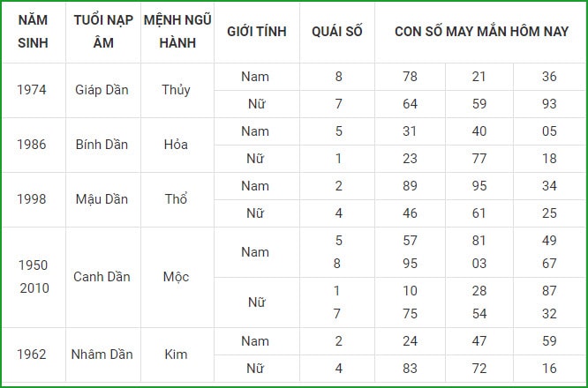Screen dimensions: 588x388
Task: Select the TUỔI NẠP ÂM header cell
Action: click(x=103, y=32)
